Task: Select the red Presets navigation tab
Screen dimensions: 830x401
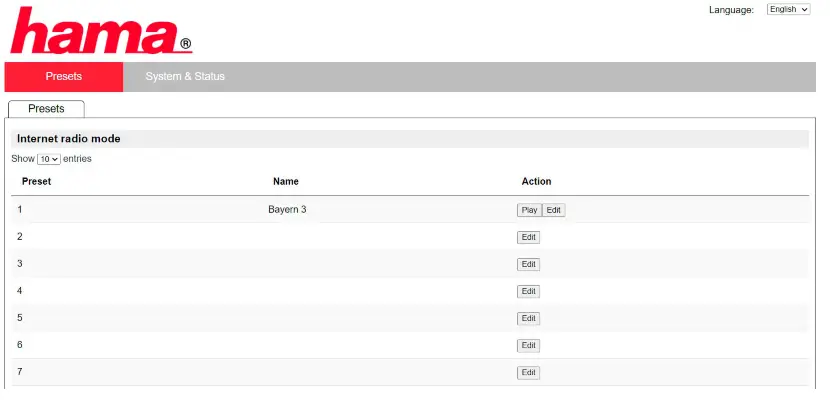Action: (x=64, y=77)
